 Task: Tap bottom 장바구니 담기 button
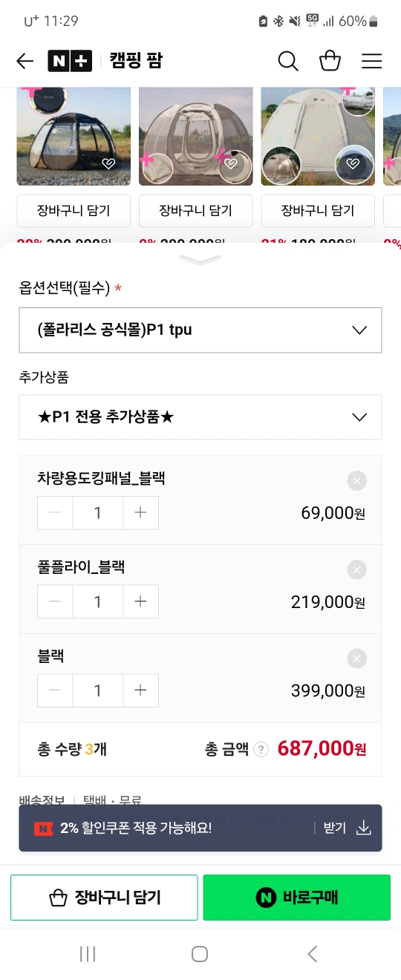pos(104,898)
